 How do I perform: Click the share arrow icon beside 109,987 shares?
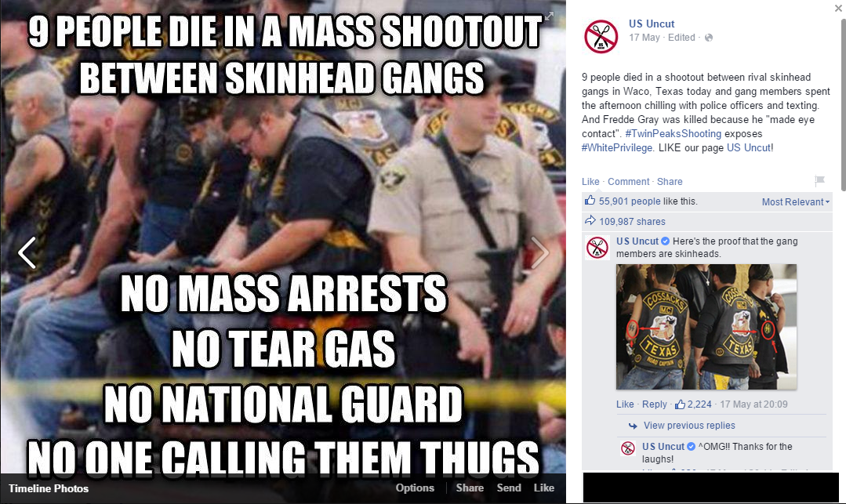click(x=590, y=220)
